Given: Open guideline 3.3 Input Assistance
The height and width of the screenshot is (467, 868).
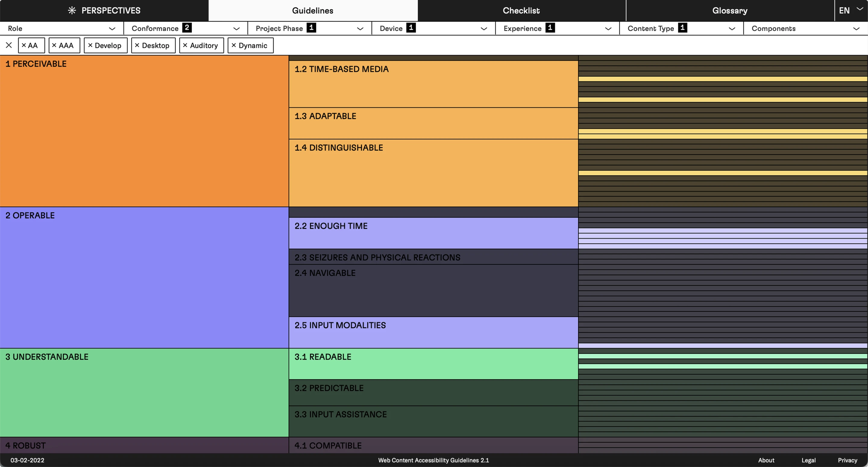Looking at the screenshot, I should [433, 421].
